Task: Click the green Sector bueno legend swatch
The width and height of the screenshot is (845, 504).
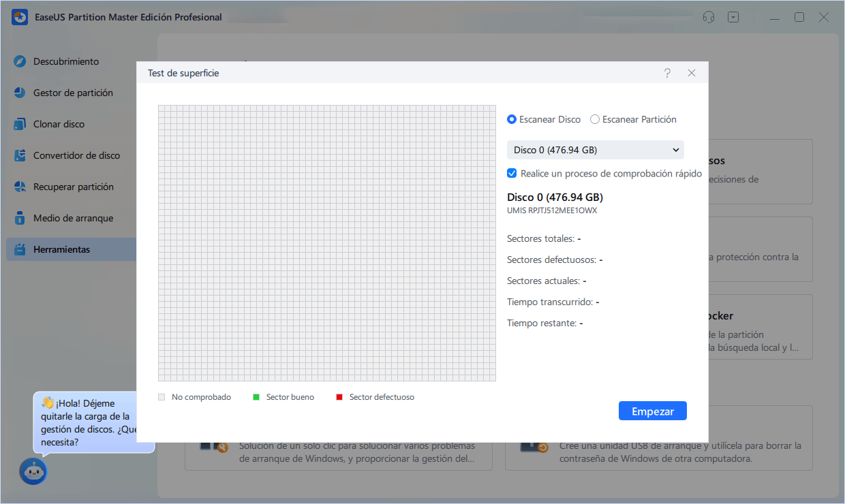Action: coord(257,397)
